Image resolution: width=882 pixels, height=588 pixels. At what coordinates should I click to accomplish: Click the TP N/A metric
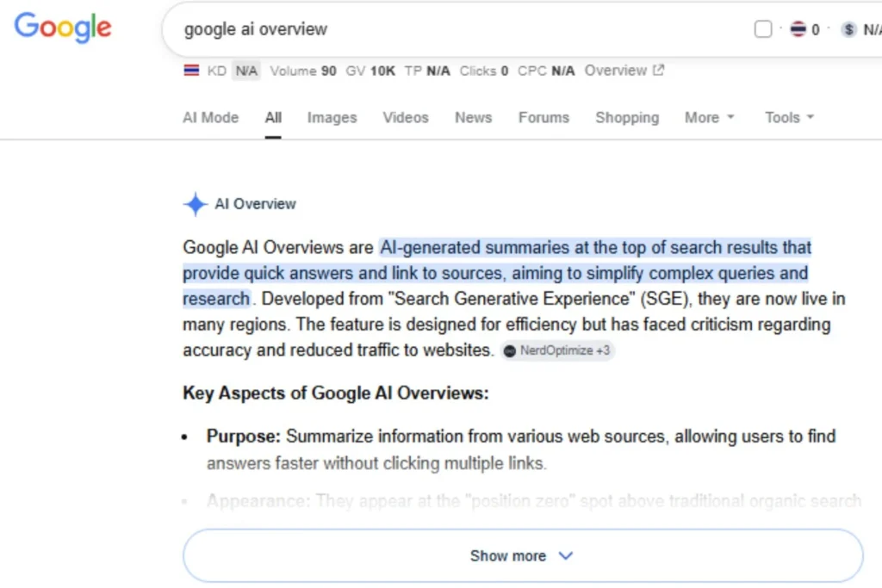coord(427,71)
